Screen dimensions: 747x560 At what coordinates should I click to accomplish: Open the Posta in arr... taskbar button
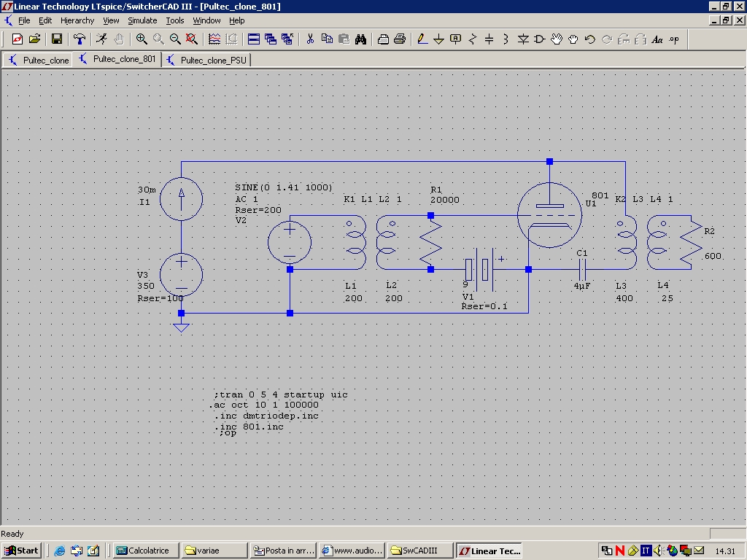[284, 551]
